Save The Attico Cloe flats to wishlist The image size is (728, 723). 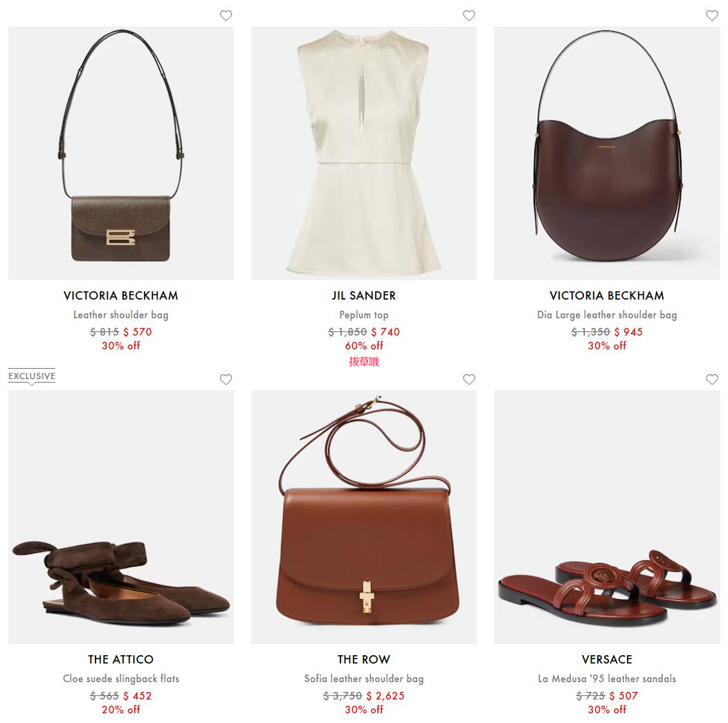click(226, 379)
